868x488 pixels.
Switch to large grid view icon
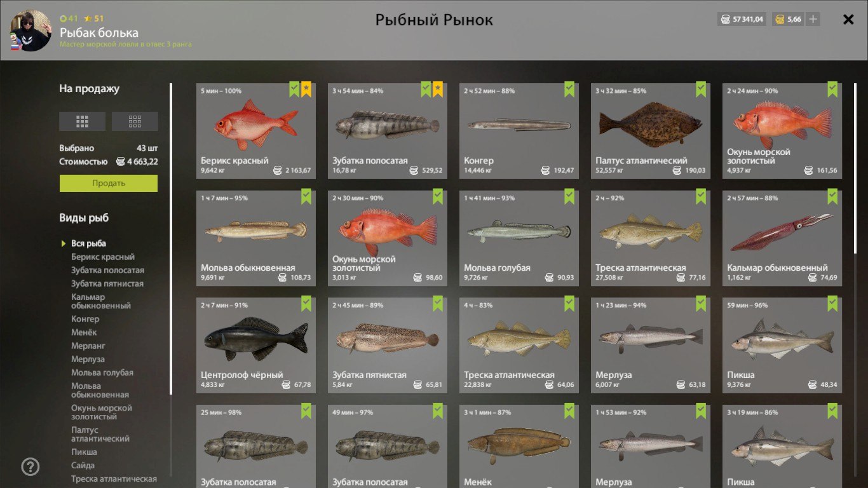click(82, 121)
